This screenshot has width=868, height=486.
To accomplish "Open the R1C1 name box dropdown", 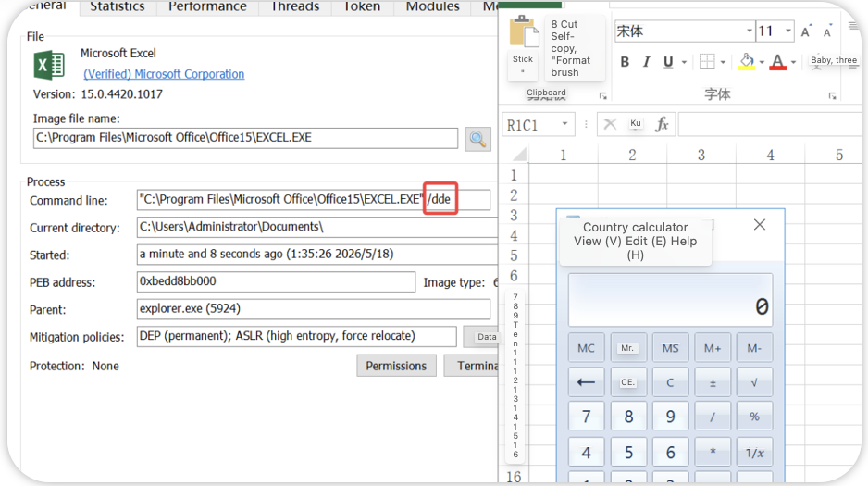I will (x=564, y=123).
